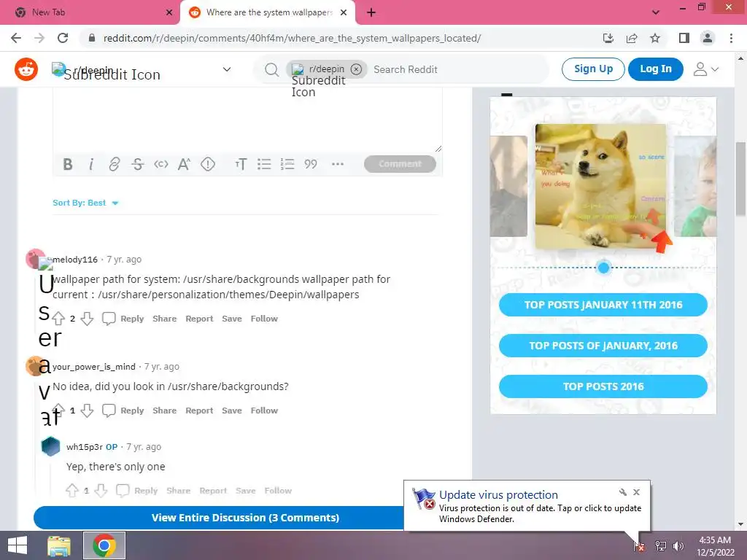
Task: Upvote wh15p3r's reply
Action: pos(72,491)
